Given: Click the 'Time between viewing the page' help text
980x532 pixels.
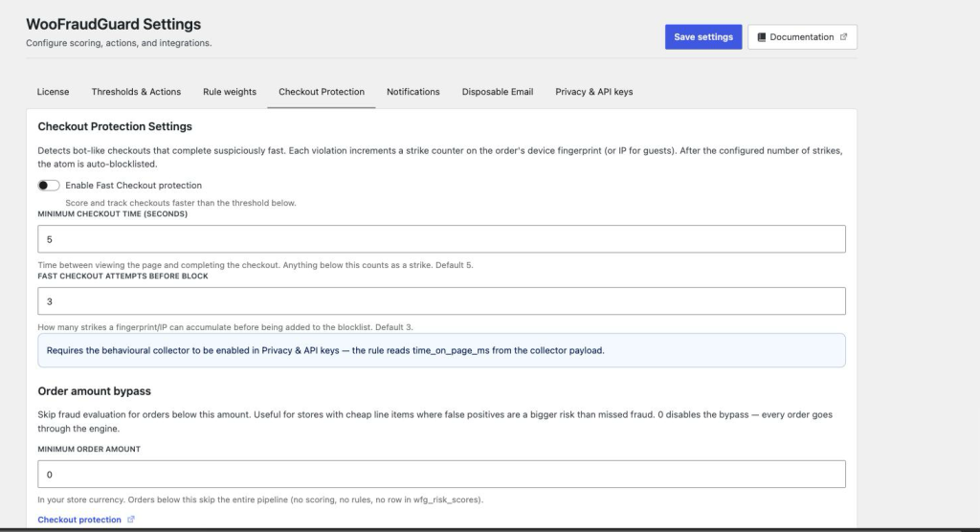Looking at the screenshot, I should pyautogui.click(x=255, y=265).
